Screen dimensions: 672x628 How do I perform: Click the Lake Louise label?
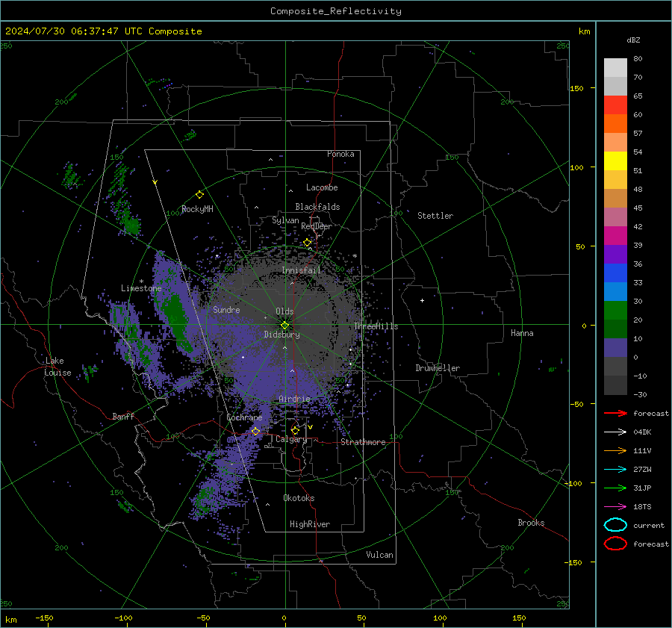pyautogui.click(x=57, y=367)
